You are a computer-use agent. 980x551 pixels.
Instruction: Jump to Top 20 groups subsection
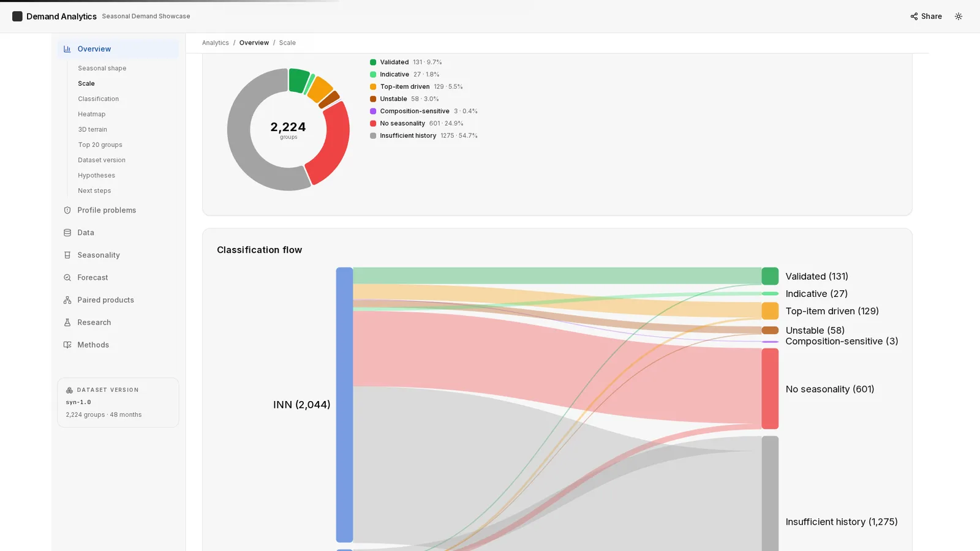coord(100,144)
